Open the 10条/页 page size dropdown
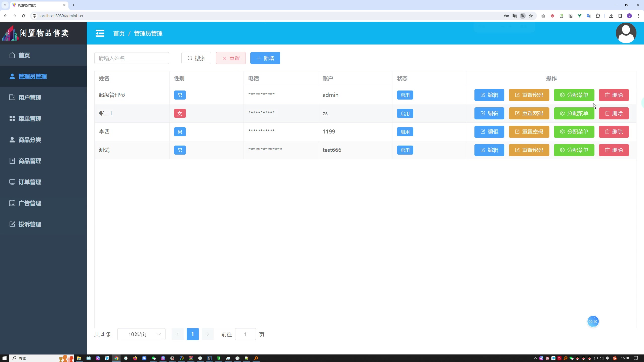644x362 pixels. coord(141,334)
